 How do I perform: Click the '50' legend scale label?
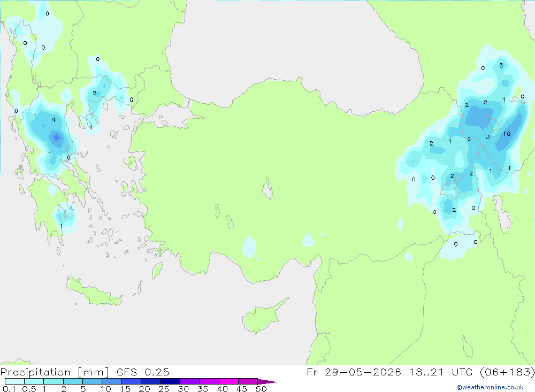tap(261, 389)
